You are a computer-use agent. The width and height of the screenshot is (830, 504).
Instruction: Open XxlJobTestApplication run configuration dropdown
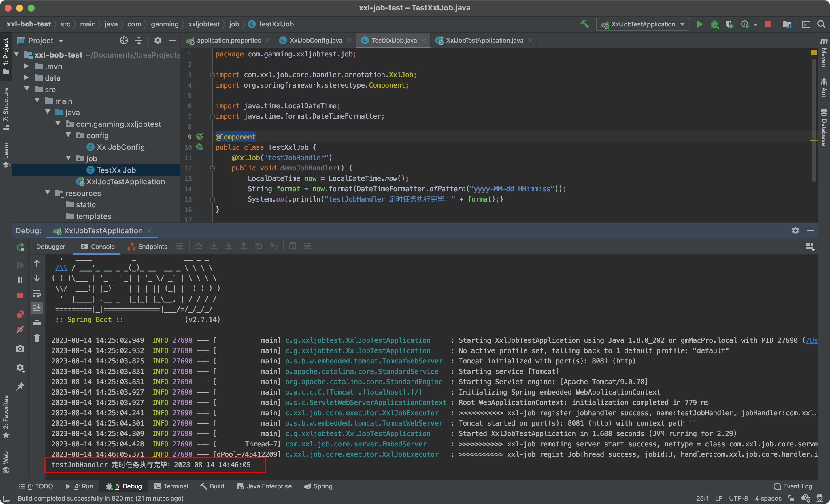point(643,24)
